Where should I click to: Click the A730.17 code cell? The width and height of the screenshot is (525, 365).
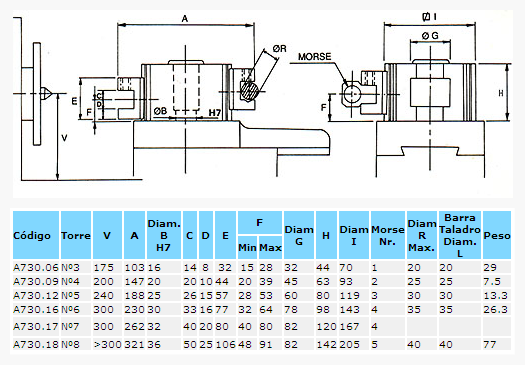point(36,326)
